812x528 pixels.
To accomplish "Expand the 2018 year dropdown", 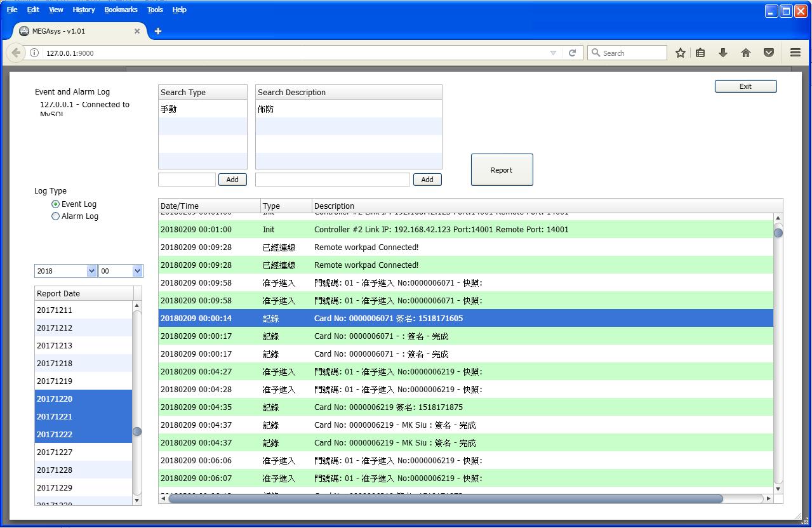I will click(x=91, y=271).
